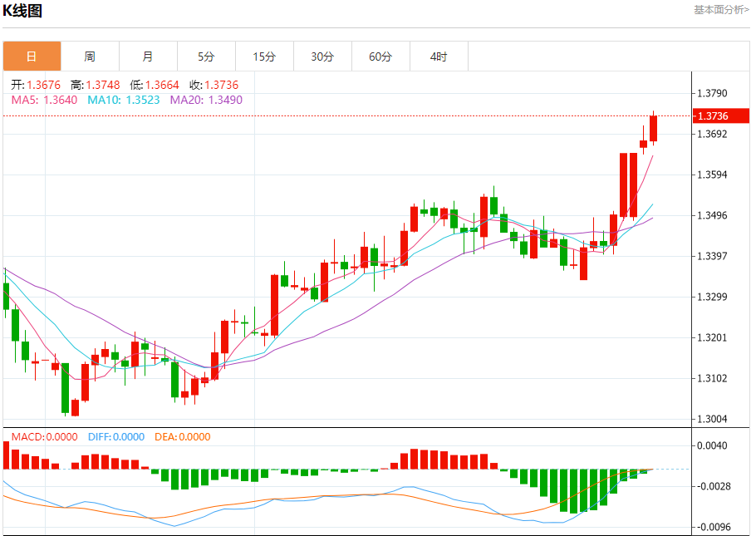Image resolution: width=756 pixels, height=536 pixels.
Task: Open the 基本面分析 link
Action: (x=720, y=9)
